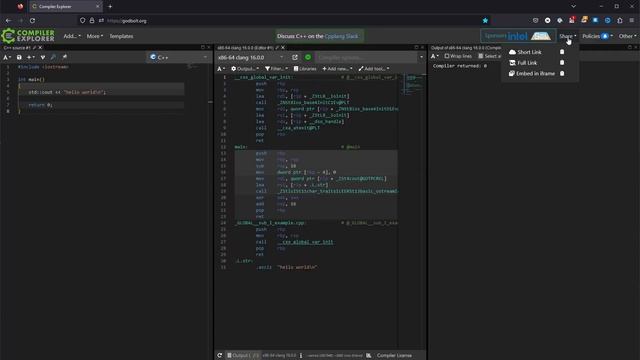Focus the compiler options input field
This screenshot has width=640, height=360.
click(x=367, y=58)
